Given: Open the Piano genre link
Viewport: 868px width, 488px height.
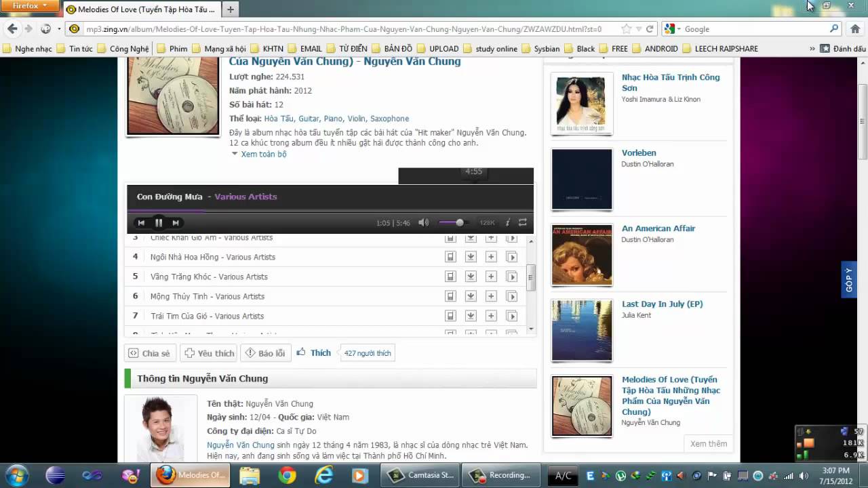Looking at the screenshot, I should (x=333, y=119).
